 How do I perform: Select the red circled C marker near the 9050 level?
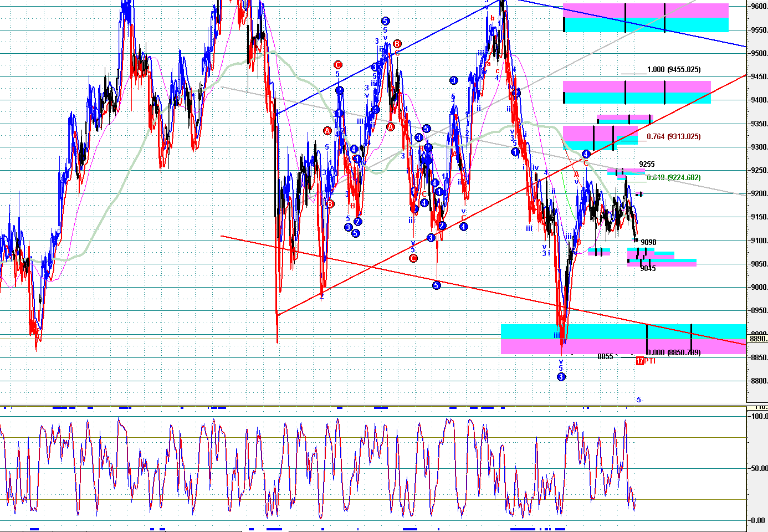[x=413, y=259]
